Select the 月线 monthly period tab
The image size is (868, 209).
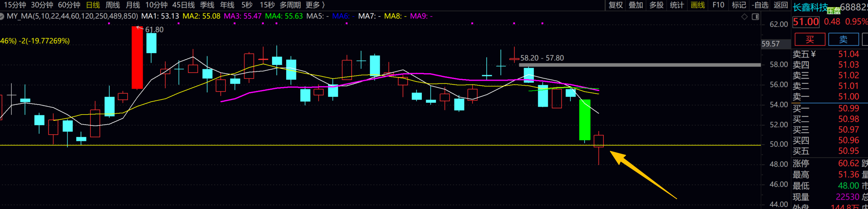(x=133, y=5)
